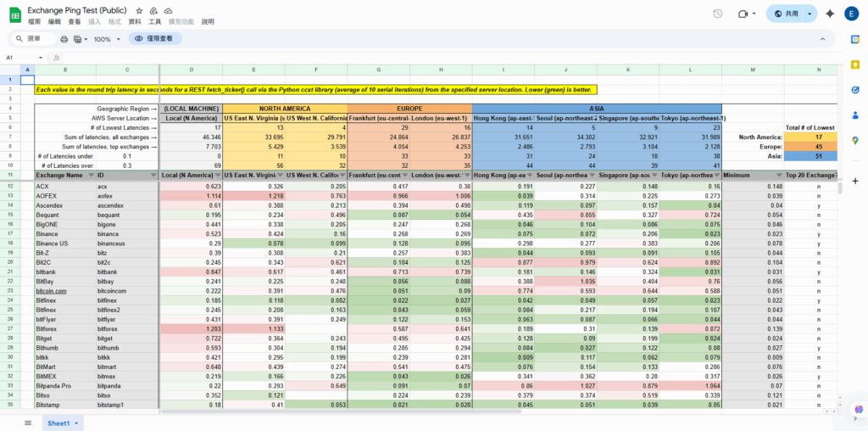Viewport: 868px width, 431px height.
Task: Check the cloud document status icon
Action: pyautogui.click(x=169, y=10)
